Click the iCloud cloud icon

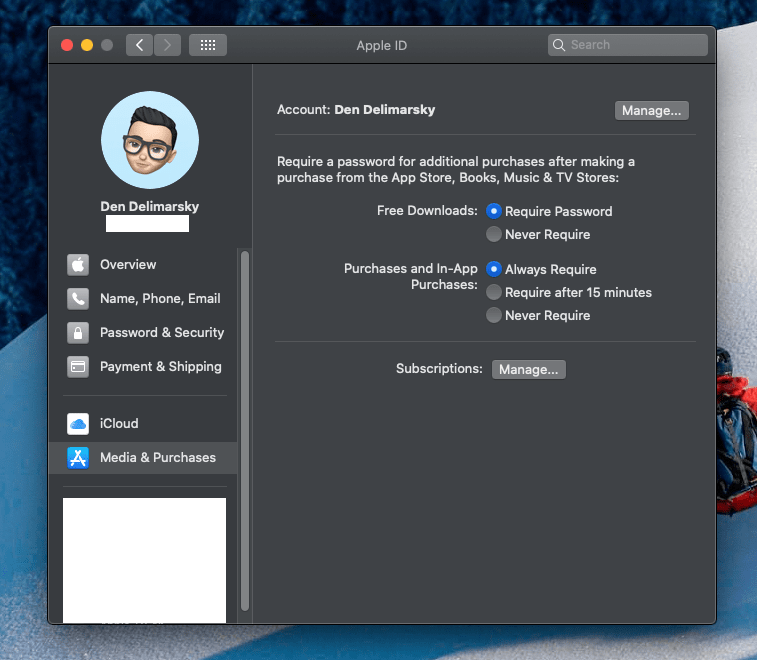[78, 424]
